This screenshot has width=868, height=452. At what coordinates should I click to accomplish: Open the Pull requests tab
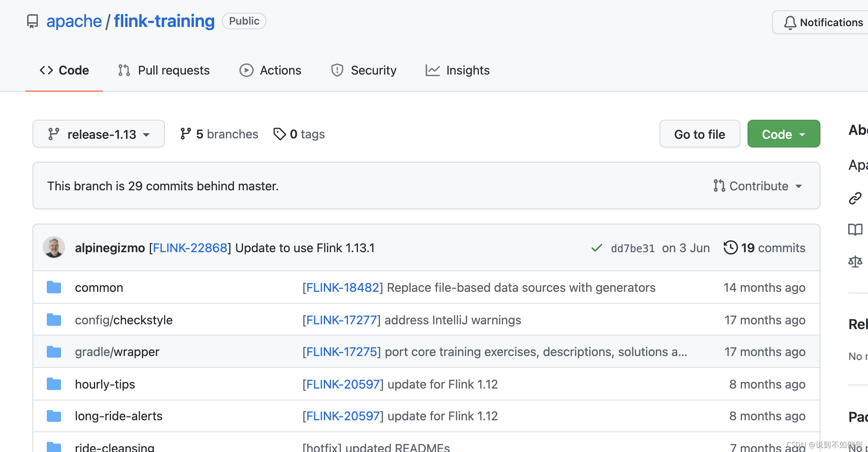pyautogui.click(x=164, y=70)
